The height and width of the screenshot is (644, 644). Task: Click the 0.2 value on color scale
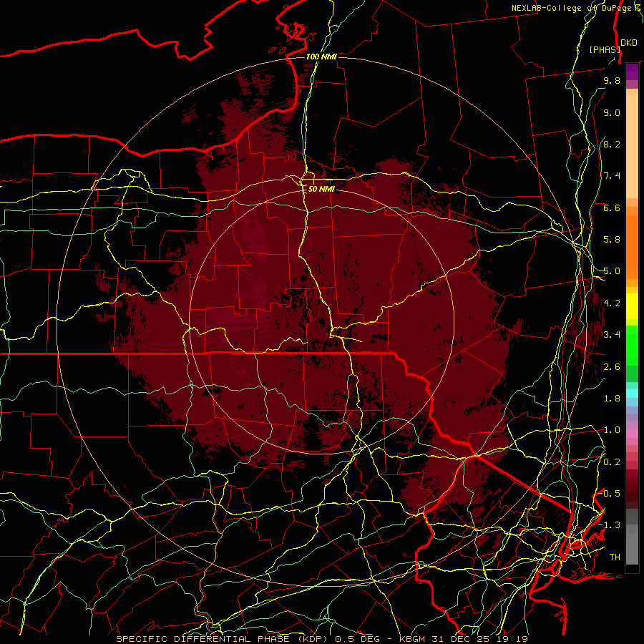pos(612,462)
